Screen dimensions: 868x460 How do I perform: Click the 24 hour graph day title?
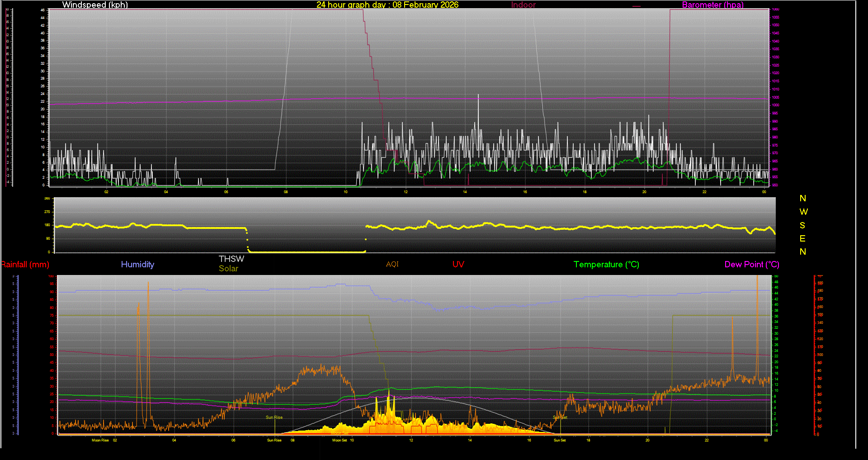387,5
